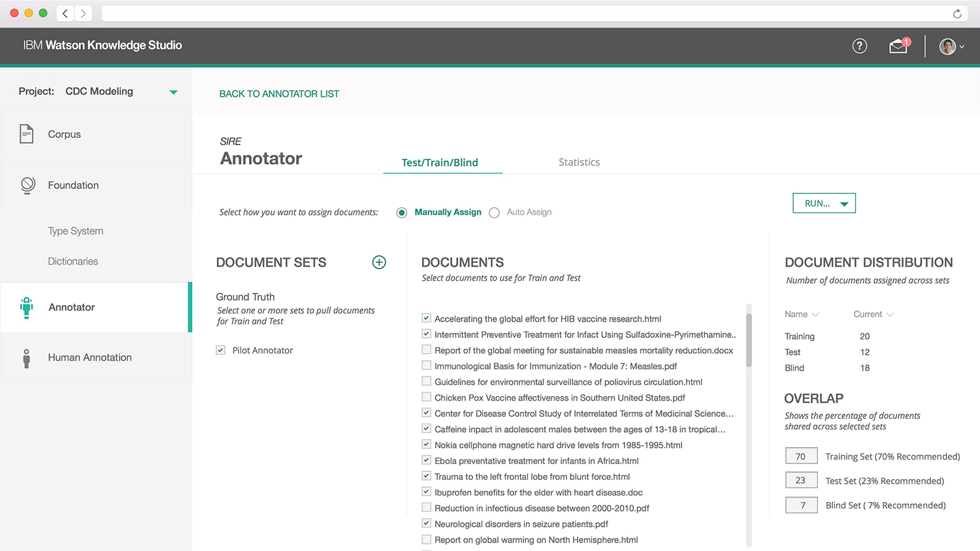Click the Human Annotation person icon
Screen dimensions: 980x551
(26, 358)
